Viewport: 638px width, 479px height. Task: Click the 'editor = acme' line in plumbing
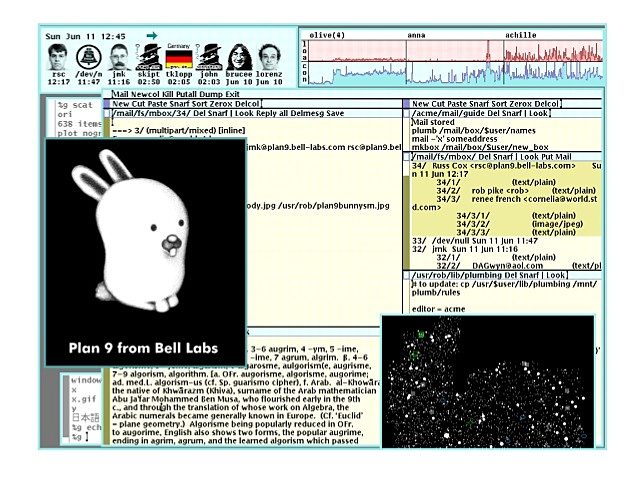pos(438,309)
